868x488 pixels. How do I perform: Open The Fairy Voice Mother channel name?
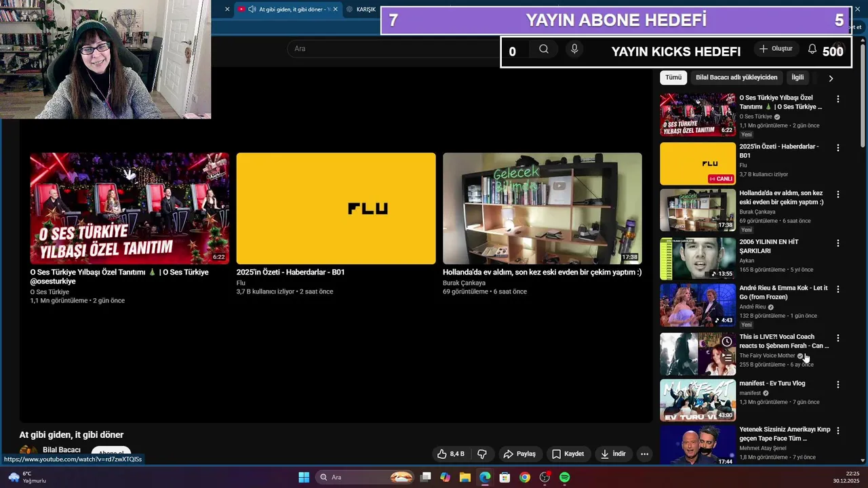coord(767,356)
